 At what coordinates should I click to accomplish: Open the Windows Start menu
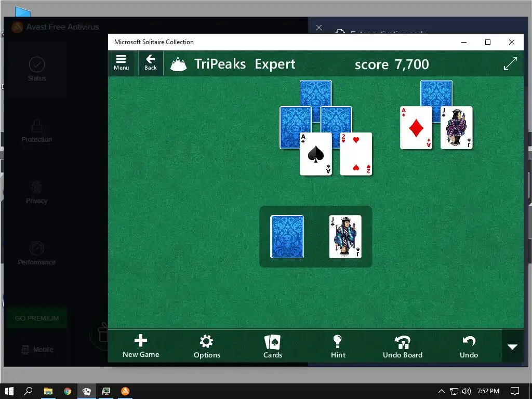pos(9,391)
